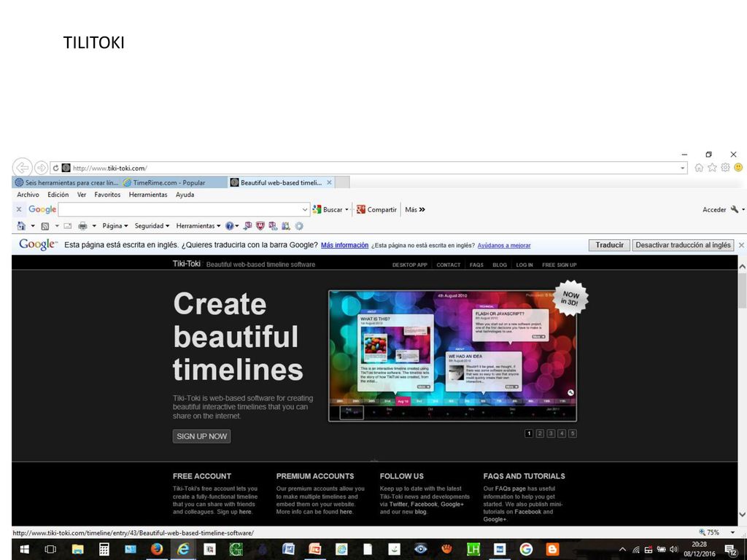The width and height of the screenshot is (747, 560).
Task: Open the Favoritos menu
Action: [107, 194]
